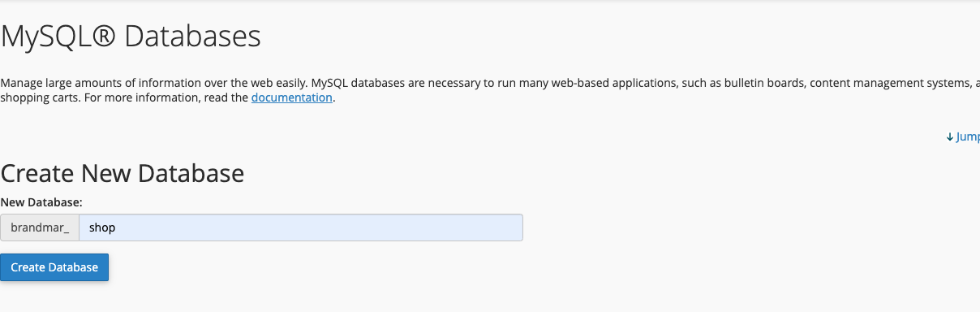Click the "shopping carts" text line
This screenshot has height=312, width=980.
click(x=36, y=97)
